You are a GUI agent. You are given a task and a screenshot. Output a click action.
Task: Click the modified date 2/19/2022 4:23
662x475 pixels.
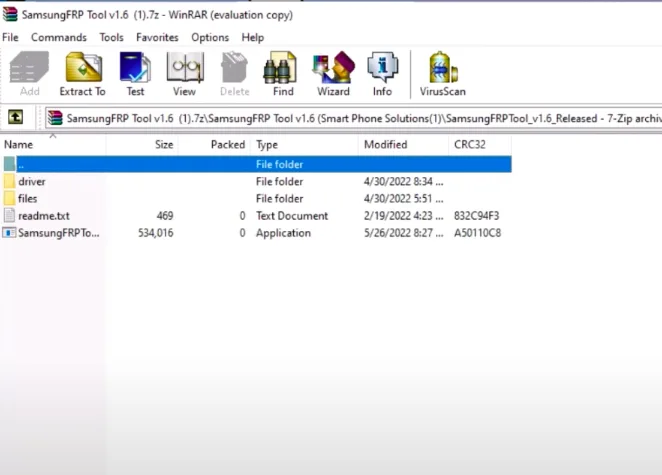[x=403, y=216]
